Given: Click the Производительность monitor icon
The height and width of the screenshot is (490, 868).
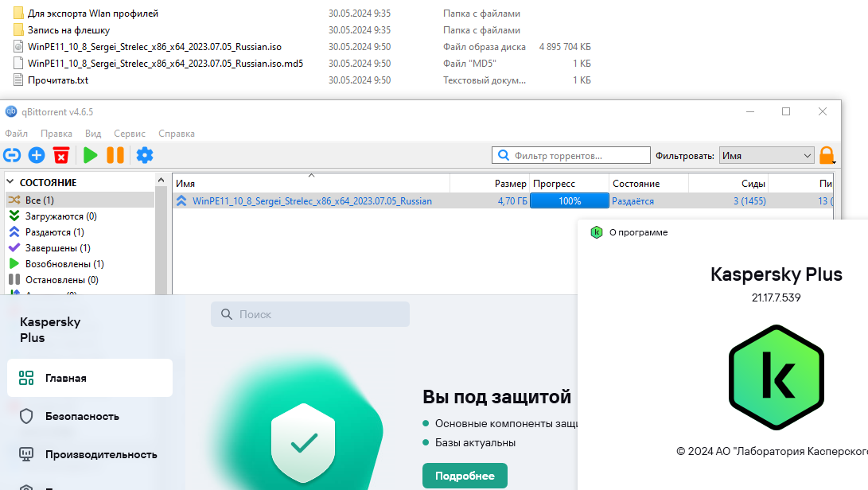Looking at the screenshot, I should coord(26,454).
